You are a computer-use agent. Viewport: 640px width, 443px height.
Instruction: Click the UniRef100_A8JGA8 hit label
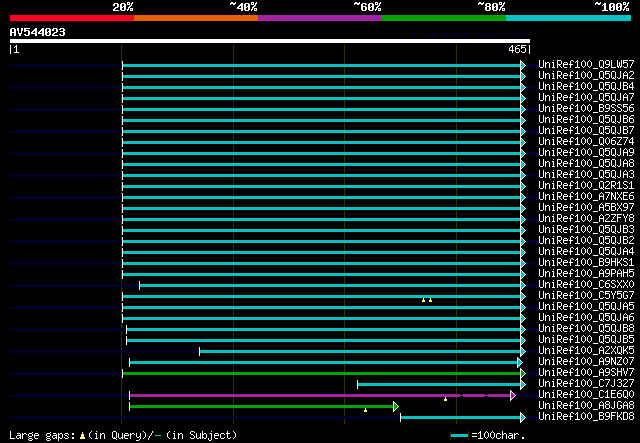[x=586, y=406]
